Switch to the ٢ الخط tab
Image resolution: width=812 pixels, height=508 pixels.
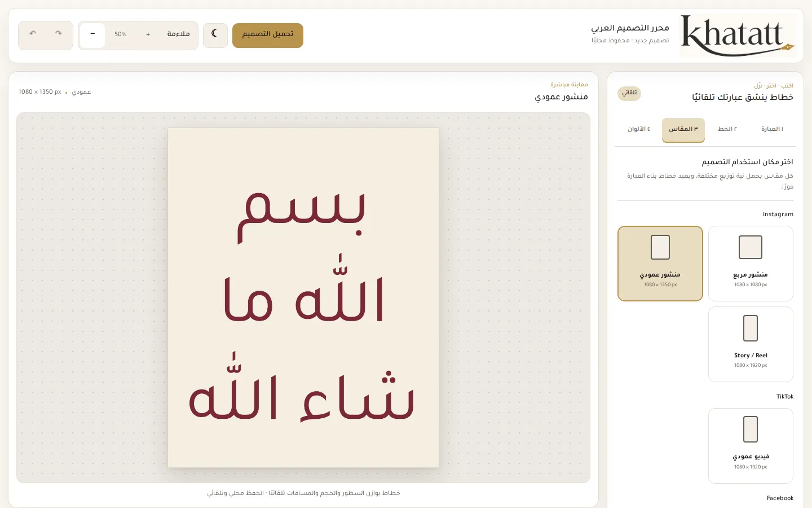[x=727, y=129]
